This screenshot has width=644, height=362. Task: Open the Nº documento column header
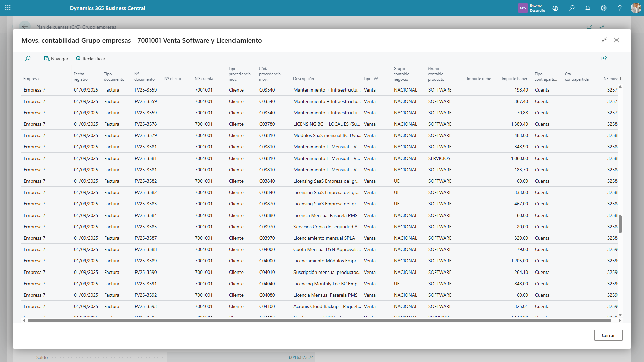point(144,77)
